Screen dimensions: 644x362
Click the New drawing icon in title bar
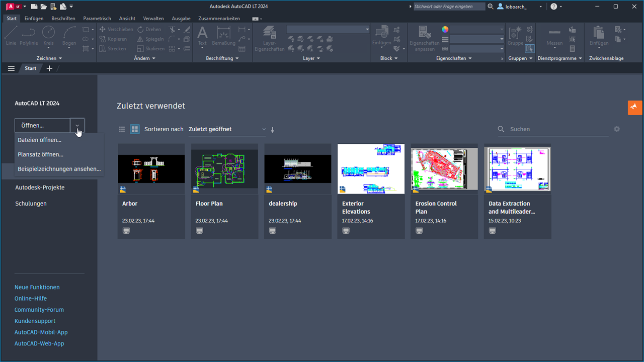click(x=34, y=7)
